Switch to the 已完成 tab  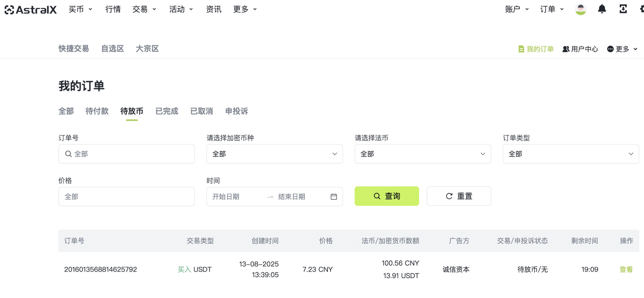click(167, 111)
